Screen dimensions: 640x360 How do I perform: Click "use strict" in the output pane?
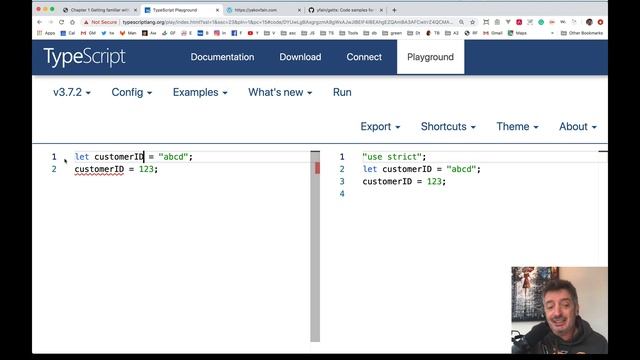point(392,157)
